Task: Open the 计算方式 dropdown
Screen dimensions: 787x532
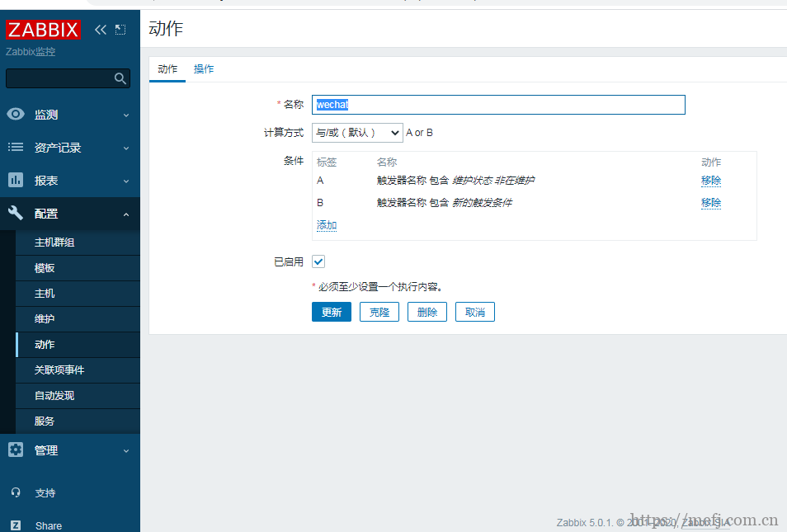Action: pyautogui.click(x=356, y=133)
